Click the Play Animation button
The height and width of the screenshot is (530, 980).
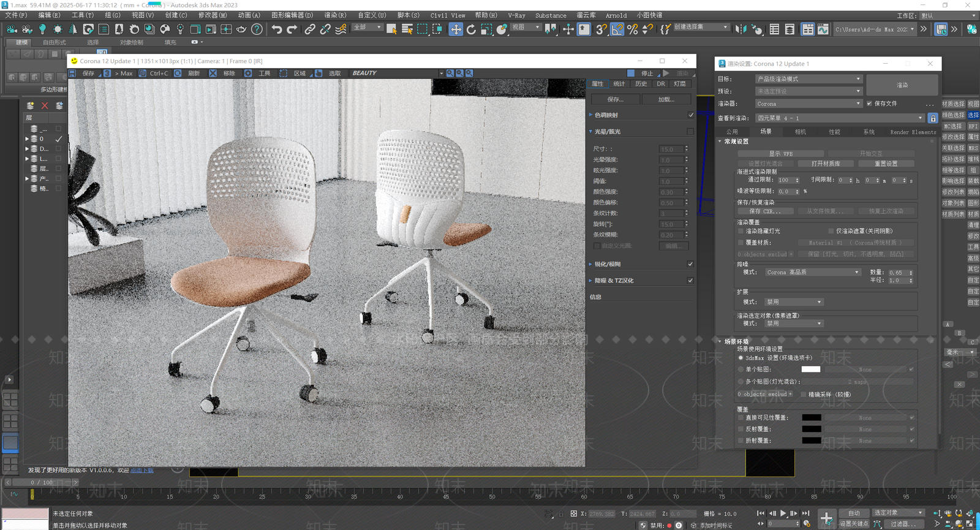783,513
